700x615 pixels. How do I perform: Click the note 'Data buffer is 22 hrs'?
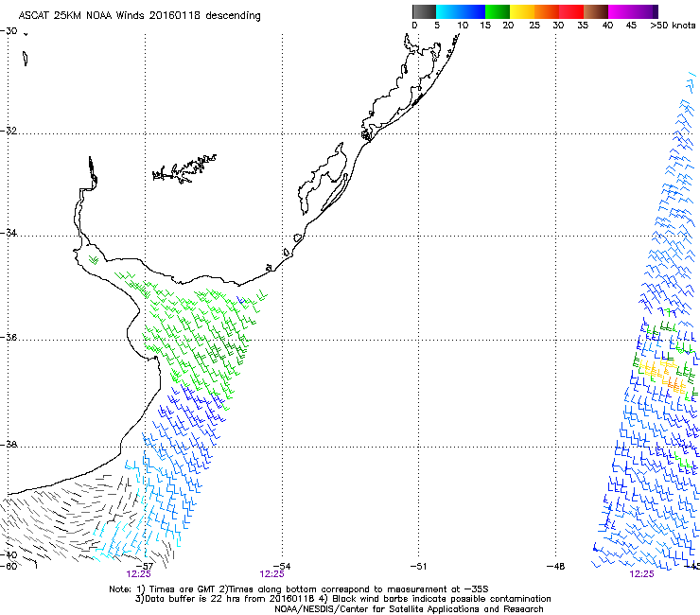[193, 599]
